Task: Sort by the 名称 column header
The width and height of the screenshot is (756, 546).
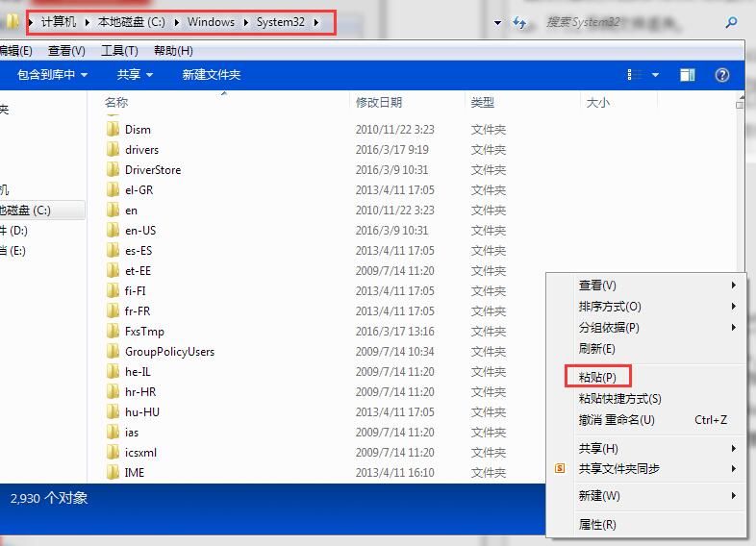Action: (x=116, y=102)
